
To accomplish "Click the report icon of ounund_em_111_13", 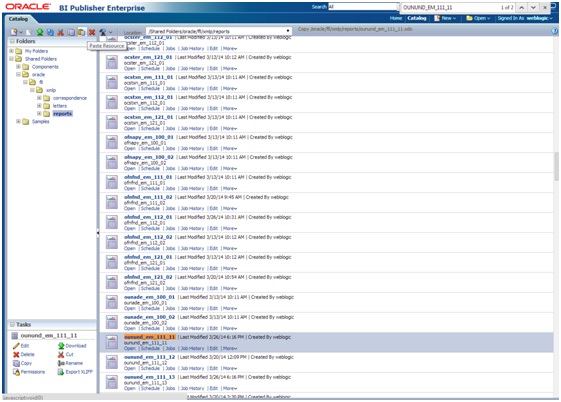I will (112, 382).
